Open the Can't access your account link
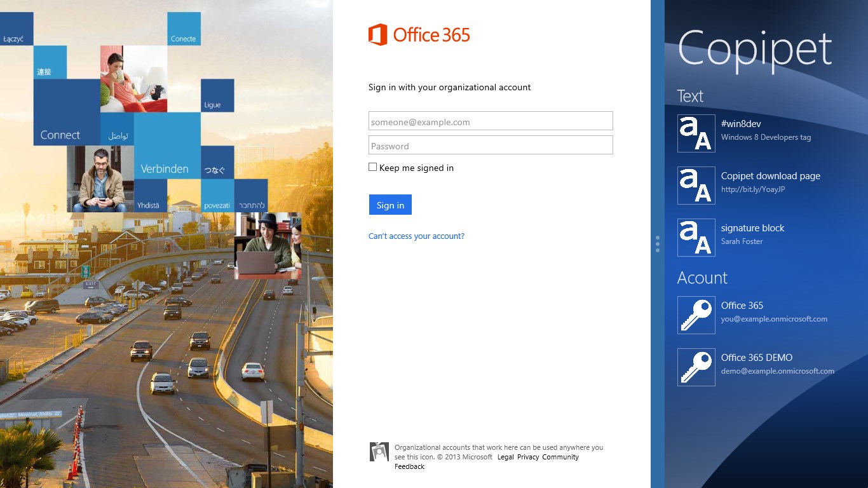 pyautogui.click(x=416, y=236)
